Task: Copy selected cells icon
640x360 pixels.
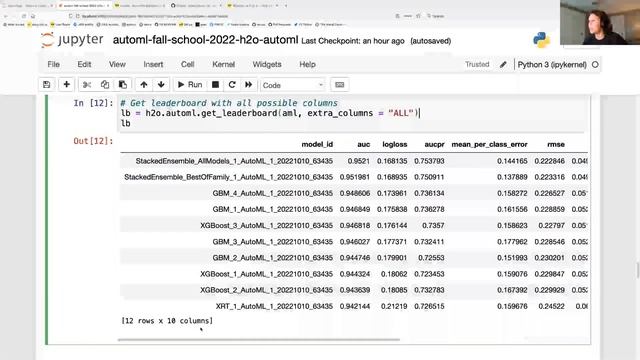Action: tap(104, 85)
